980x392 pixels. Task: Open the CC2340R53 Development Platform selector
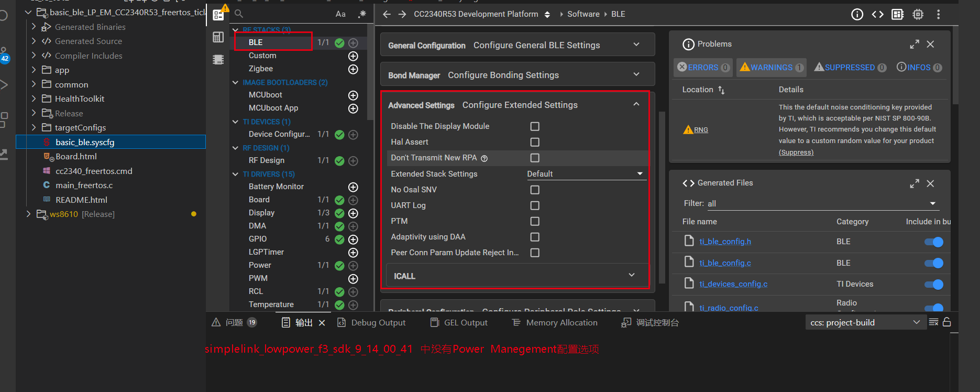tap(482, 14)
